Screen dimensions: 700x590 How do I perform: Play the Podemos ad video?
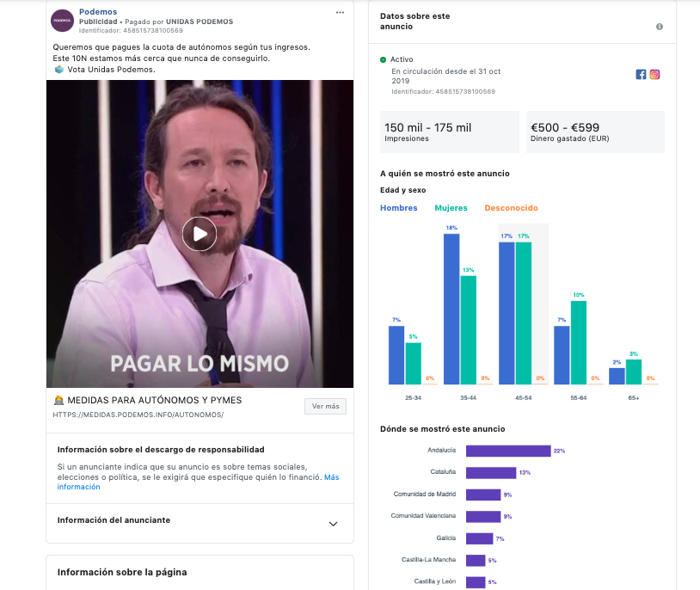[x=200, y=234]
